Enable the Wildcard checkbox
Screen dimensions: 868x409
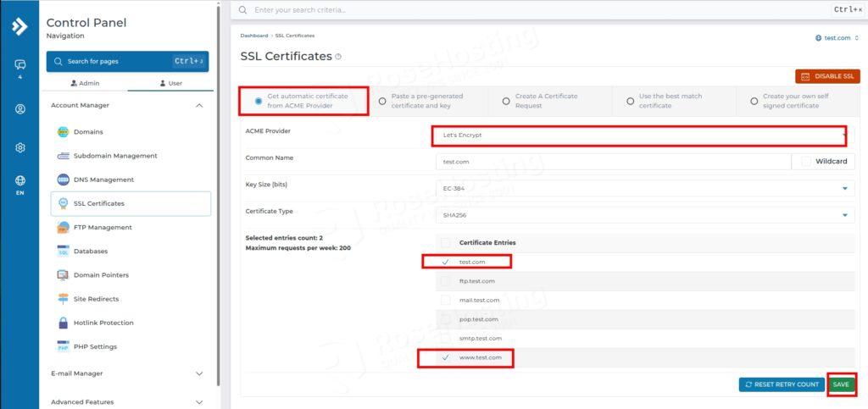[x=806, y=162]
